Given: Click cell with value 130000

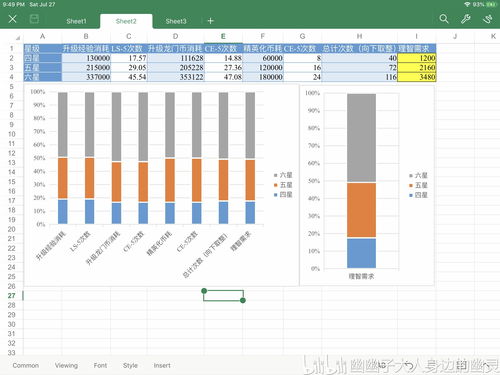Looking at the screenshot, I should coord(86,58).
